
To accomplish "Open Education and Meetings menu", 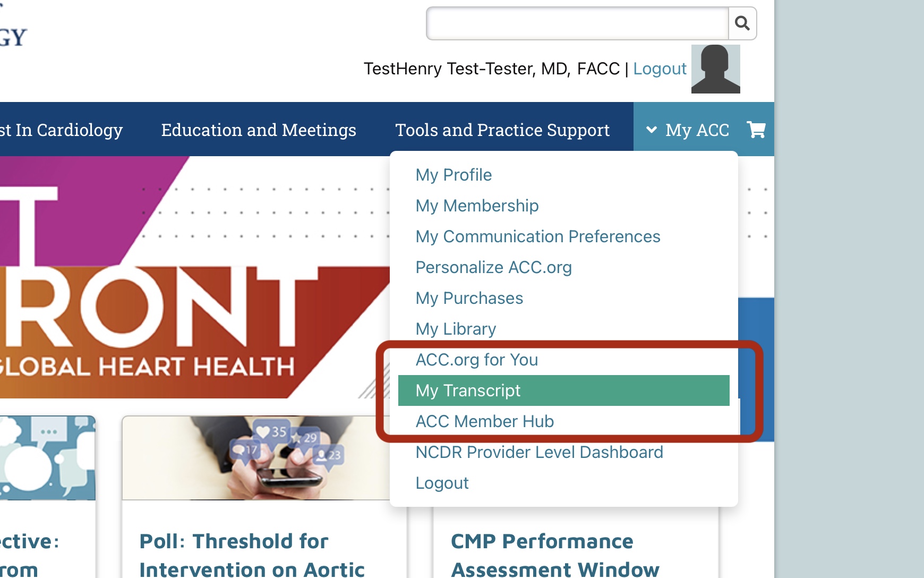I will [259, 130].
